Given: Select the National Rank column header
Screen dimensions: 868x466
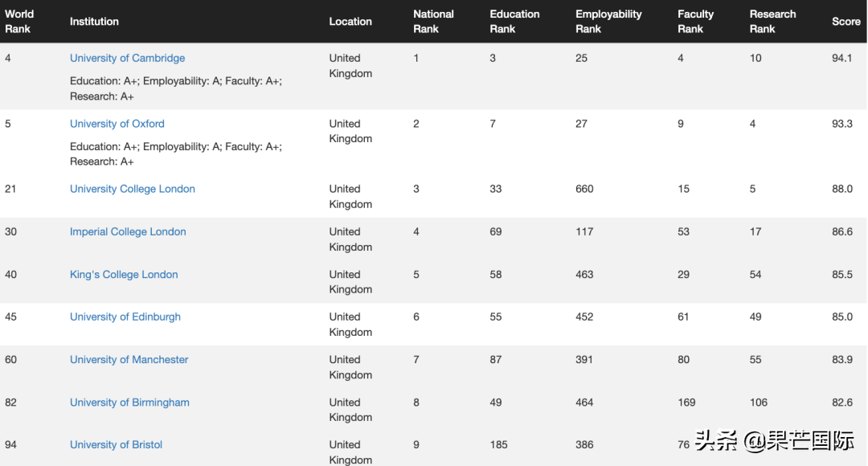Looking at the screenshot, I should click(x=433, y=22).
